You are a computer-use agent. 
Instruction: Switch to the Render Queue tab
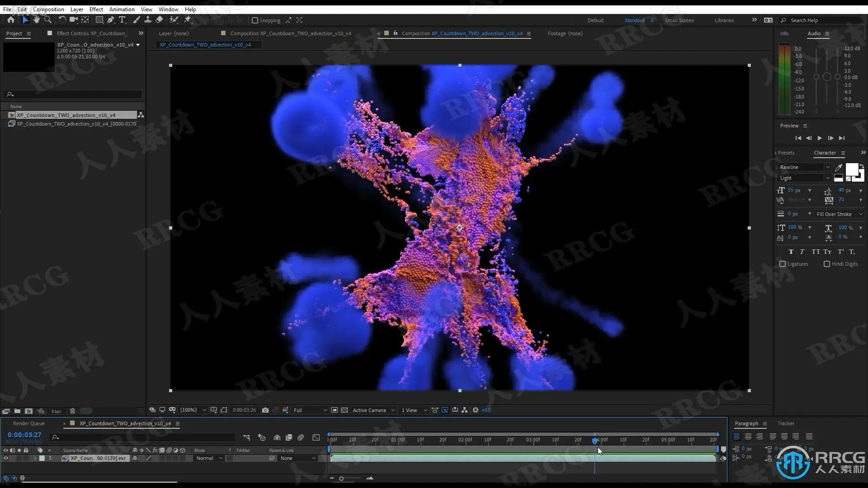click(x=28, y=423)
